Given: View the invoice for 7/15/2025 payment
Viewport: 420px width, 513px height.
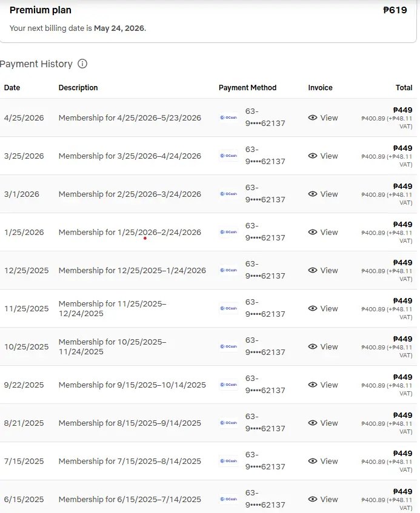Looking at the screenshot, I should tap(323, 461).
